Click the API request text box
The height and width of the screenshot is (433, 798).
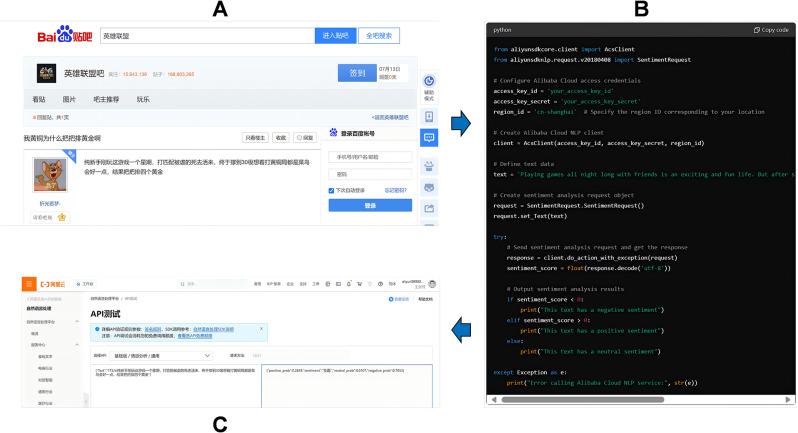pos(175,386)
